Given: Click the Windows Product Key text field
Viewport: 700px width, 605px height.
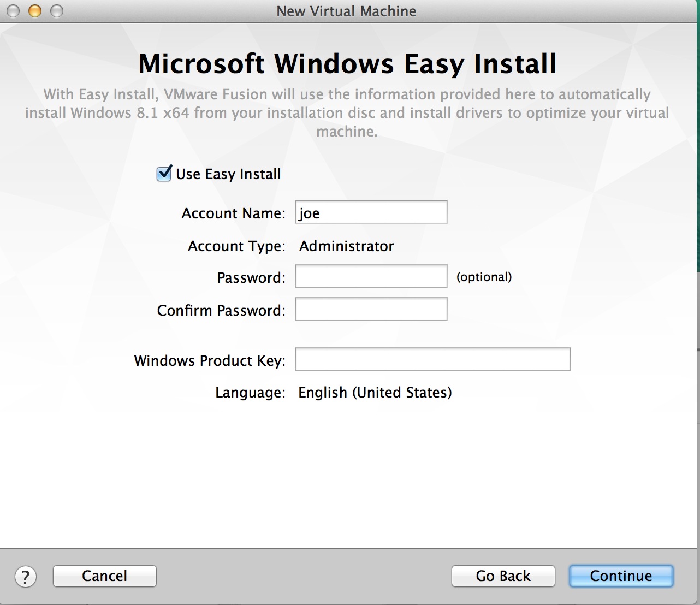Looking at the screenshot, I should (x=432, y=360).
